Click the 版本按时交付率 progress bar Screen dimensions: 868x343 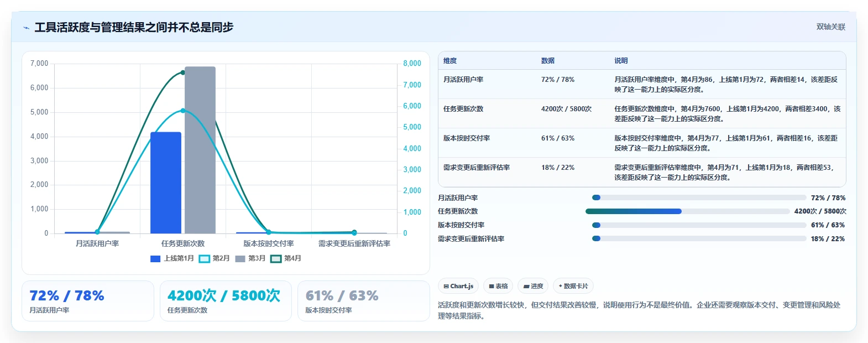tap(699, 225)
